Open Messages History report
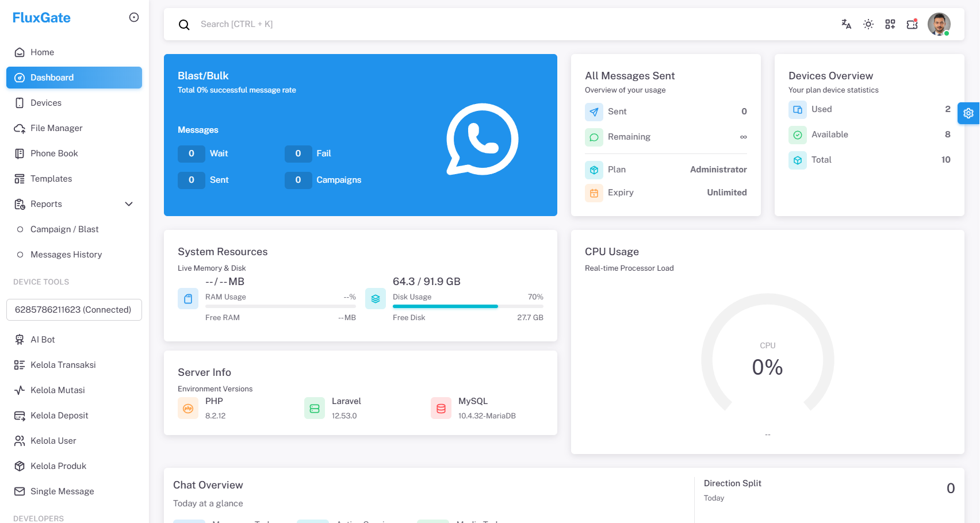980x523 pixels. (x=74, y=255)
